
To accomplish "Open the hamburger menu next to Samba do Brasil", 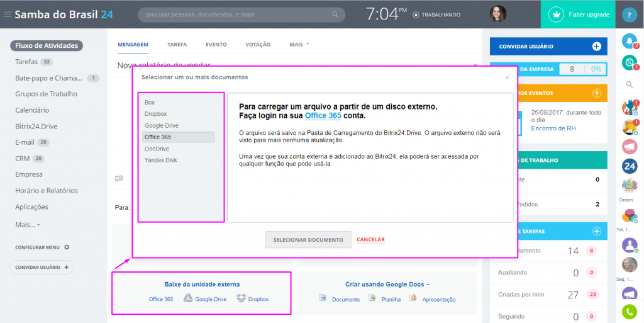I will click(8, 14).
